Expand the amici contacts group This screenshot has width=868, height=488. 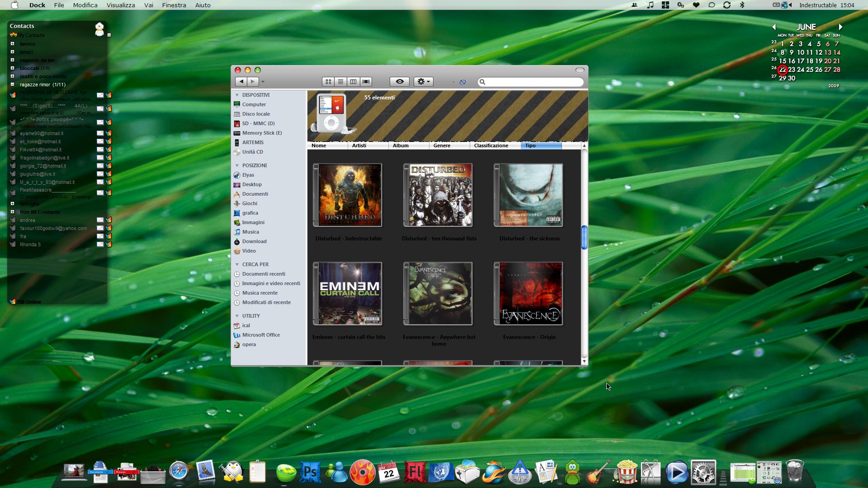click(12, 52)
